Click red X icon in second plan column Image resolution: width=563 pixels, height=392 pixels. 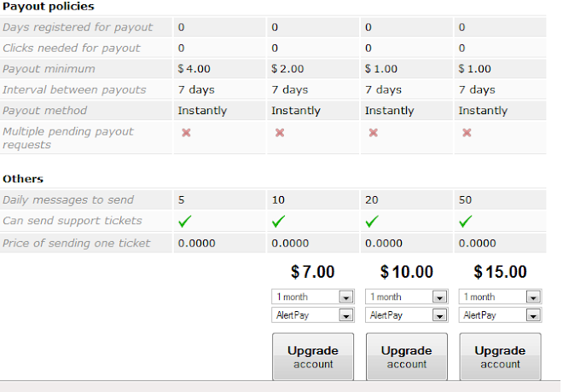click(x=280, y=133)
